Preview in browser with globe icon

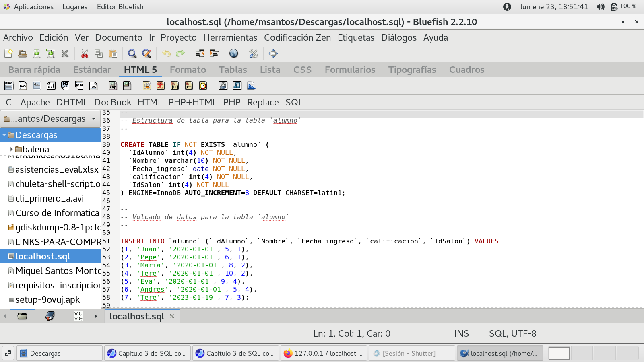pyautogui.click(x=233, y=53)
